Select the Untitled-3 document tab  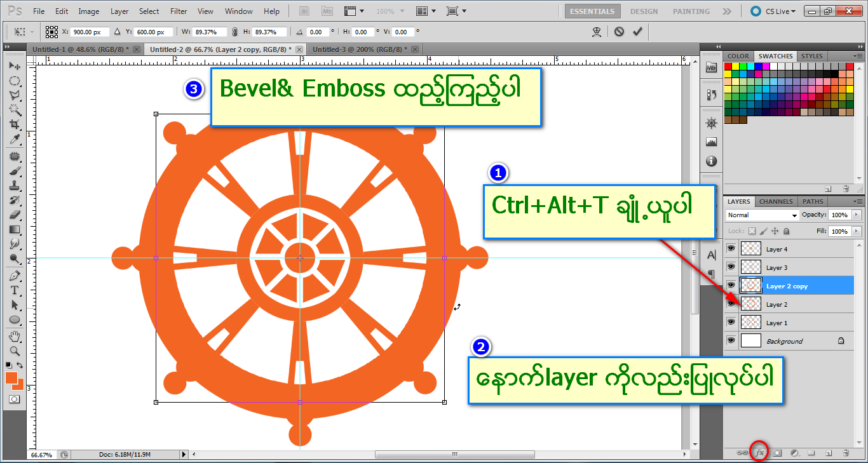359,48
